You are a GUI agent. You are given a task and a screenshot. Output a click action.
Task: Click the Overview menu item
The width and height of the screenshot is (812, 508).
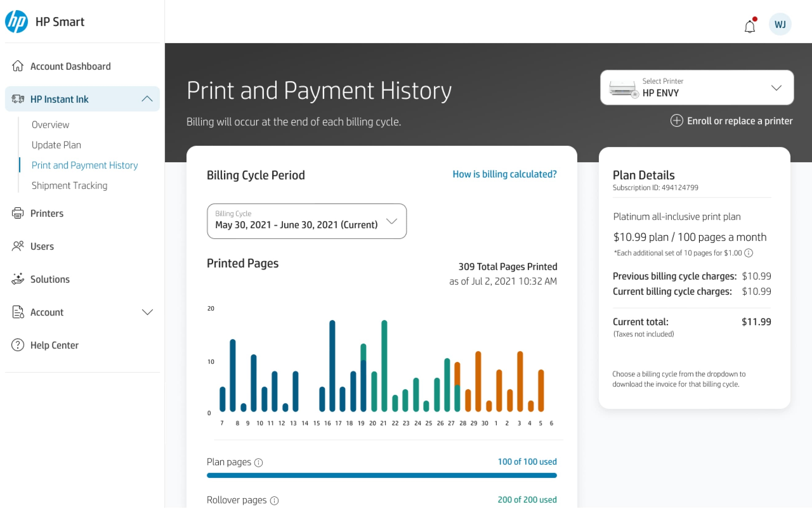50,124
